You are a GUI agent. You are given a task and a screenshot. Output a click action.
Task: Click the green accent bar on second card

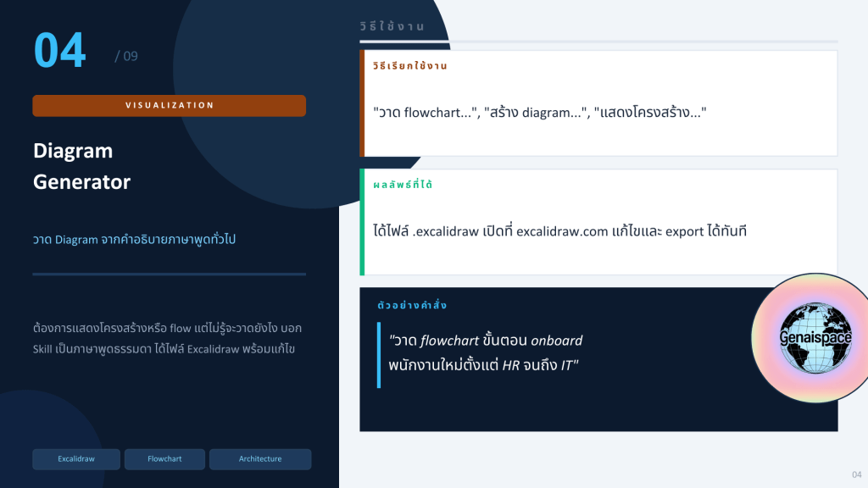(x=362, y=222)
